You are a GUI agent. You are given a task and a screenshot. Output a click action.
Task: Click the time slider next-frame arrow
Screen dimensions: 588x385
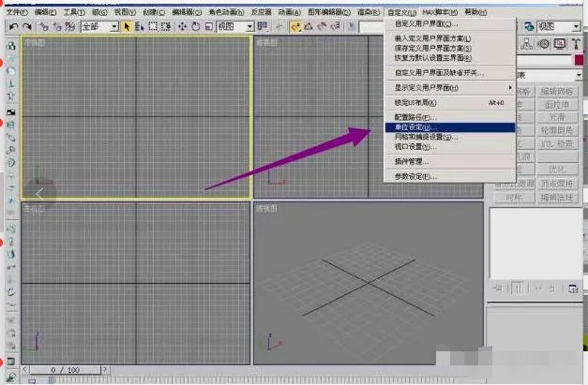105,370
